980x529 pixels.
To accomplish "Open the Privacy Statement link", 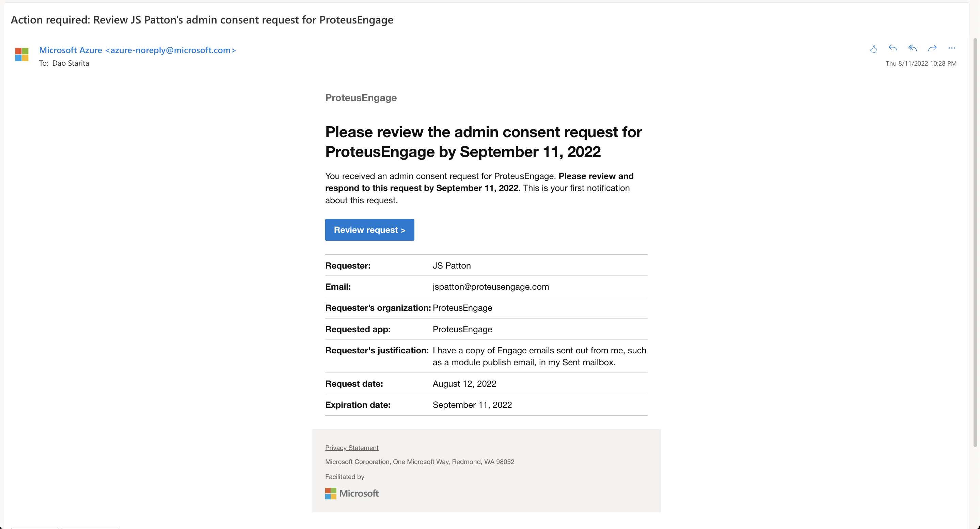I will point(351,448).
